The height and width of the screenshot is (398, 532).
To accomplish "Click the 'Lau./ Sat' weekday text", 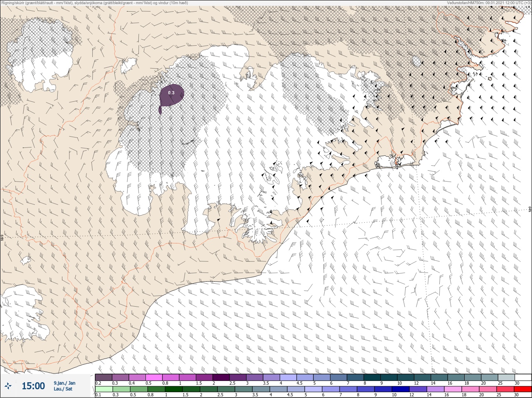I will point(63,389).
